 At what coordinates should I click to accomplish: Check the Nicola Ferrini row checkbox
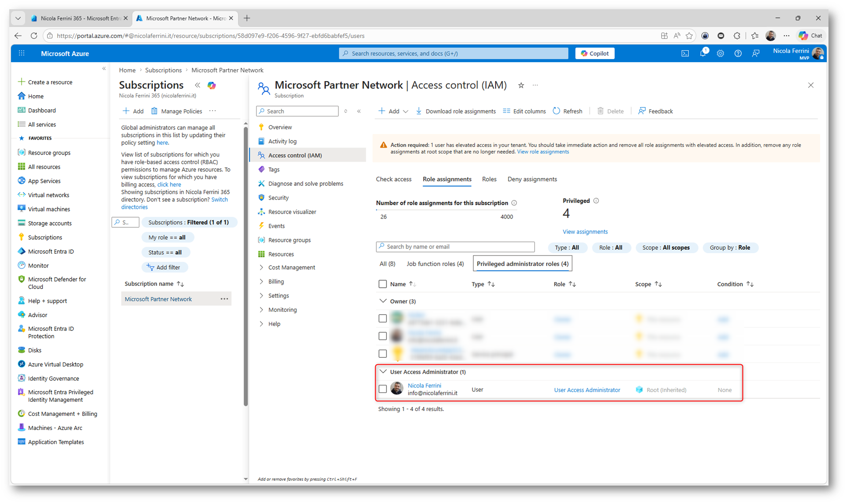click(x=383, y=389)
